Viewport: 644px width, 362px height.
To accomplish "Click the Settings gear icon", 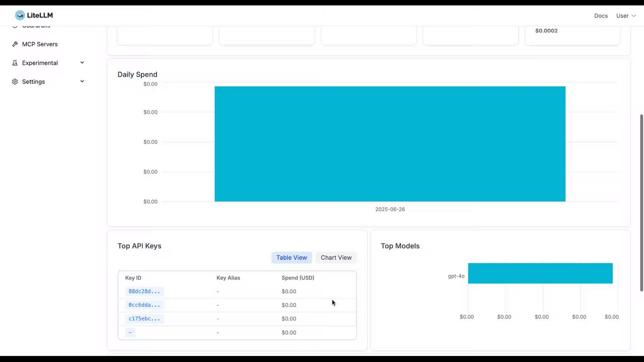I will [15, 81].
